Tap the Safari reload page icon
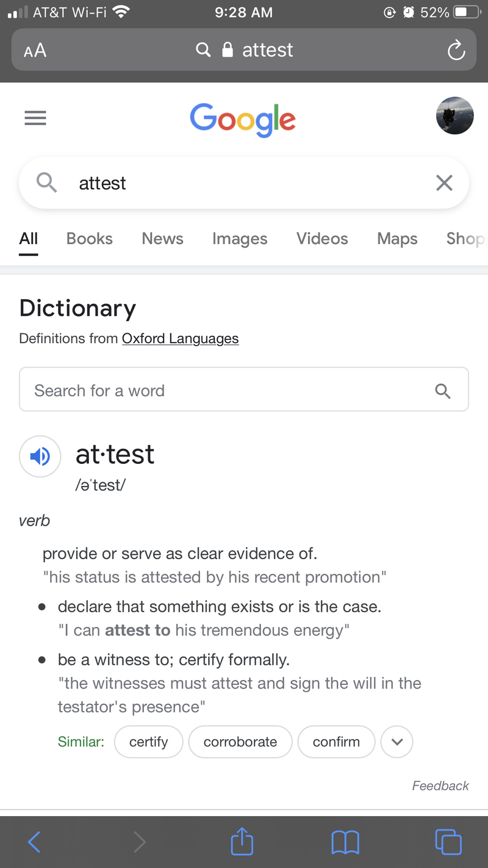 point(456,51)
